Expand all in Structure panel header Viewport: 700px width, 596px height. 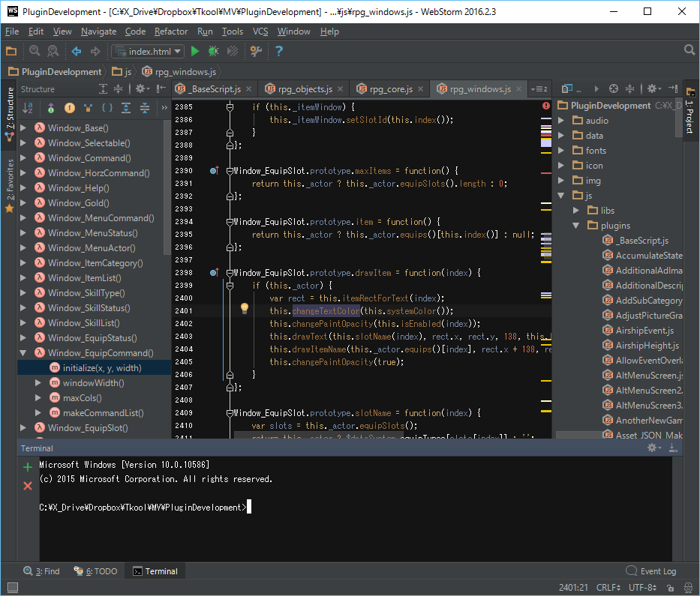click(103, 88)
